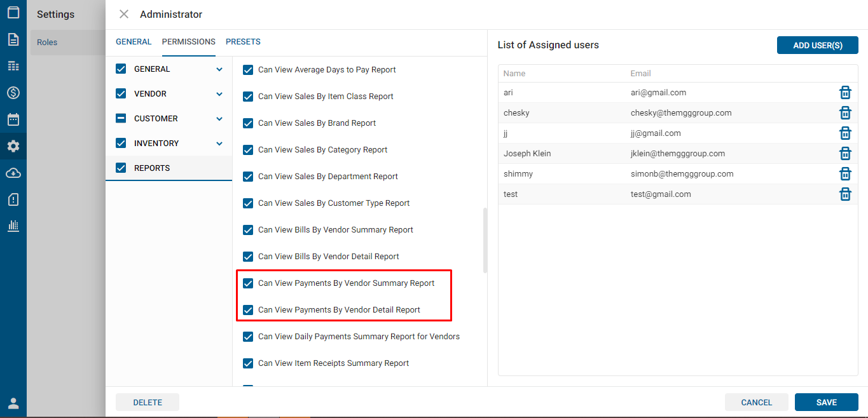
Task: Toggle Can View Payments By Vendor Summary Report
Action: (249, 283)
